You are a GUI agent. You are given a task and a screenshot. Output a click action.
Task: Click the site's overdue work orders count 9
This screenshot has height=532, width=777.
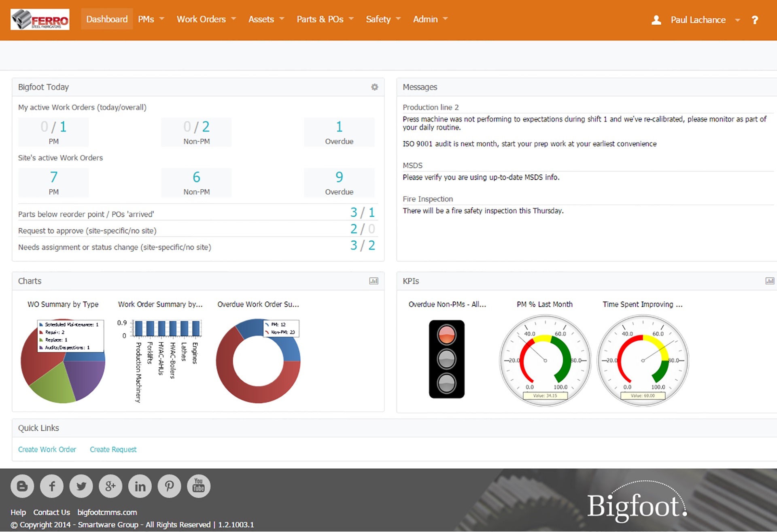tap(339, 177)
